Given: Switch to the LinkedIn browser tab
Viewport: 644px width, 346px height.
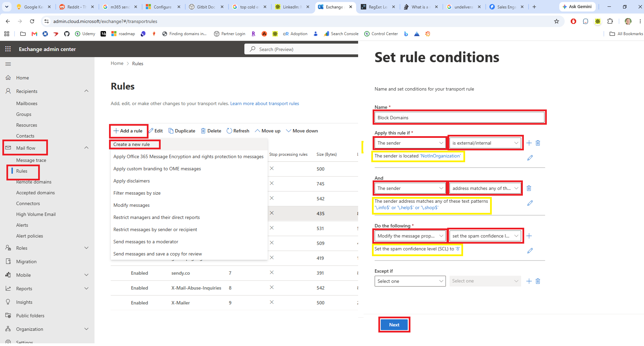Looking at the screenshot, I should pos(292,7).
